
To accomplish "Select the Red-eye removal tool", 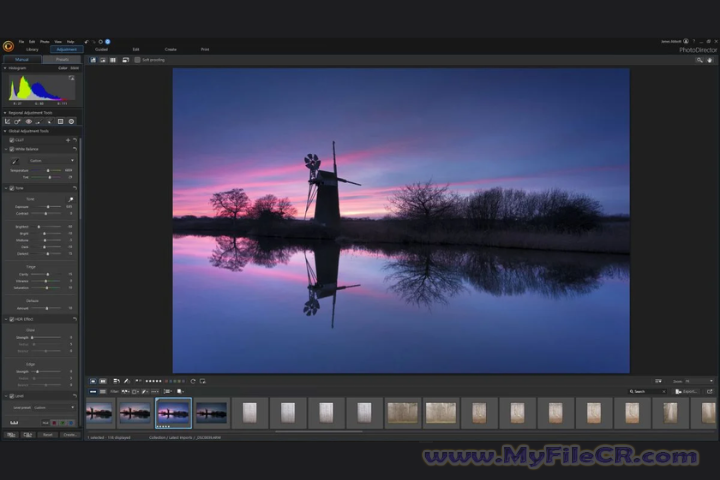I will pos(28,122).
